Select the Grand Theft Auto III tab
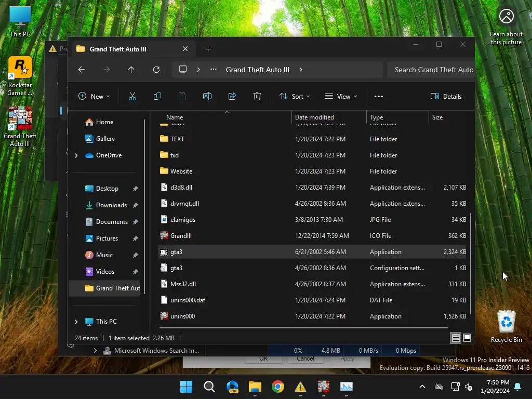 (132, 49)
